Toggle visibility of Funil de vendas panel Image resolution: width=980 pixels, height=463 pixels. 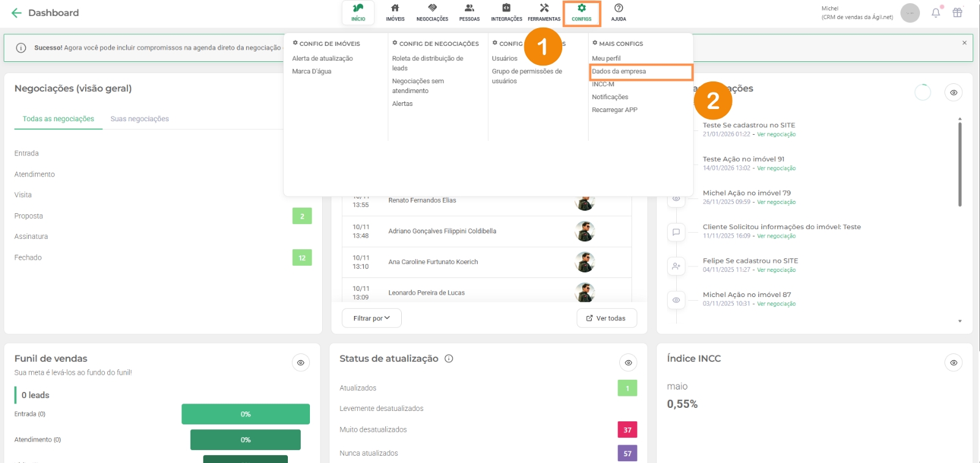click(x=301, y=363)
